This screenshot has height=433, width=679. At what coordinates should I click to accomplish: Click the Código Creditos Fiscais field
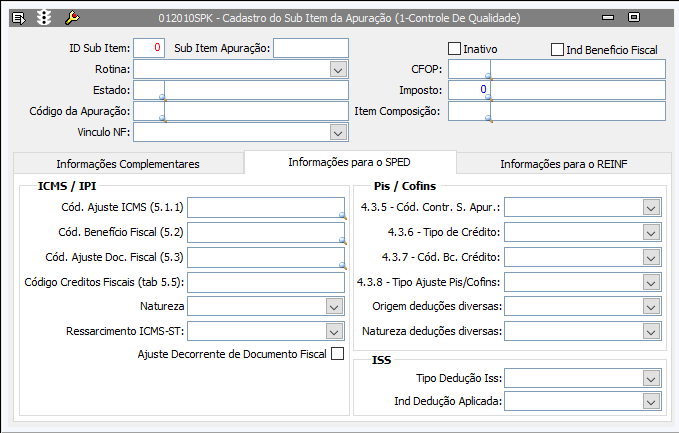tap(265, 282)
